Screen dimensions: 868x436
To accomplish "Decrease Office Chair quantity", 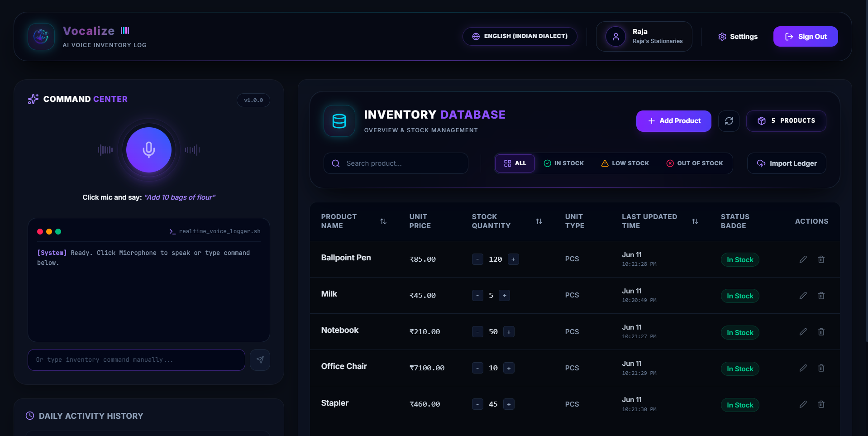I will 477,368.
